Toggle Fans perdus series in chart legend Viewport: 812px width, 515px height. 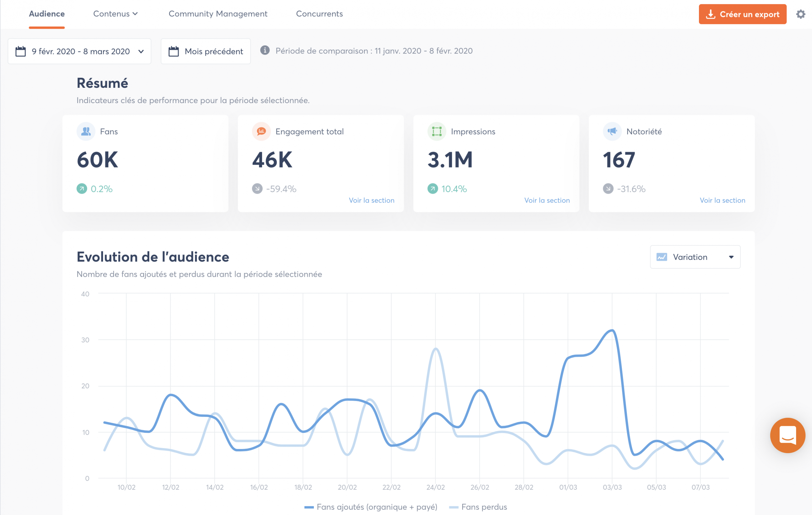pyautogui.click(x=479, y=507)
